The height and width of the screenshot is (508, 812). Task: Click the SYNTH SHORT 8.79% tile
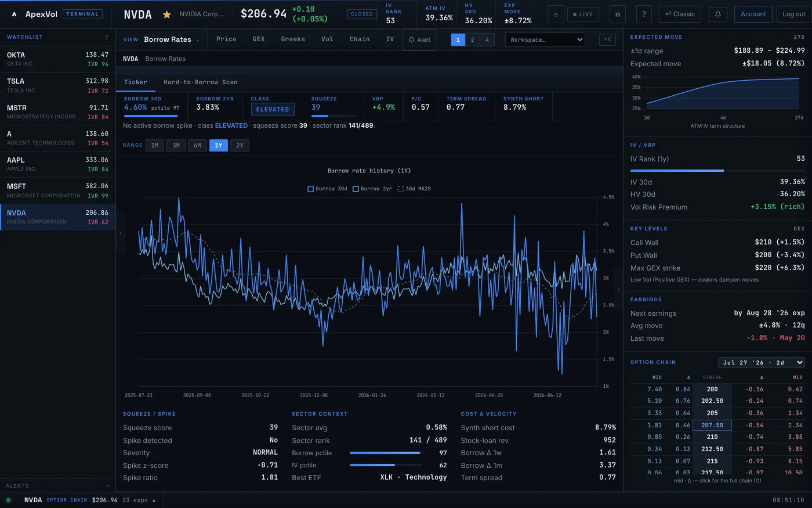(524, 107)
